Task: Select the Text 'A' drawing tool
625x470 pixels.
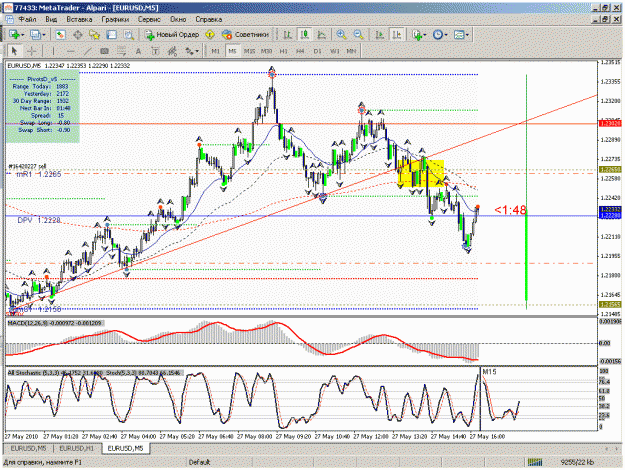Action: coord(138,51)
